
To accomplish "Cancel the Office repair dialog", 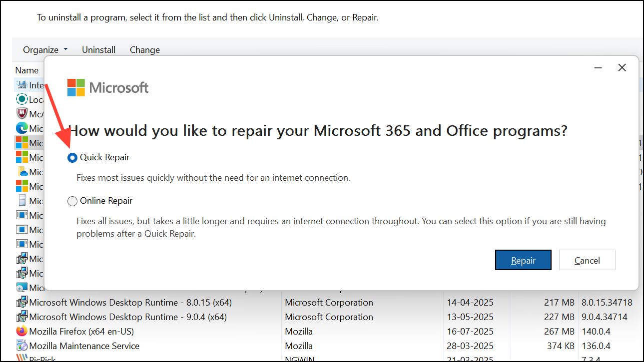I will pyautogui.click(x=587, y=260).
